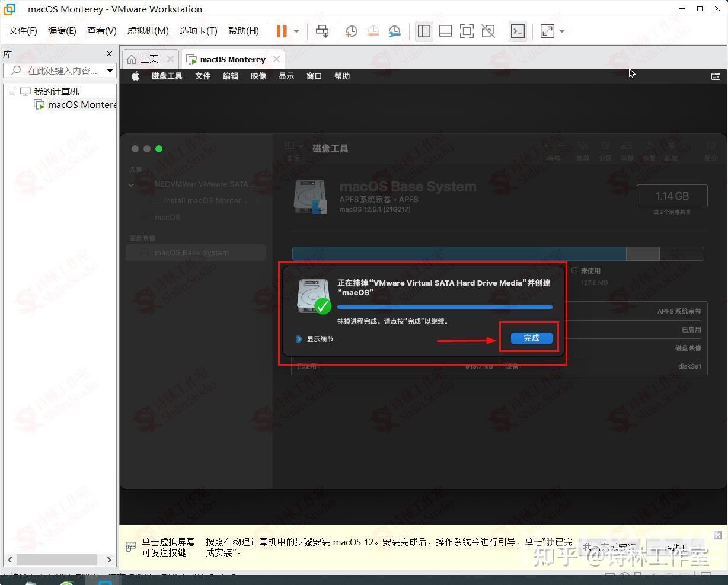
Task: Open the 虚拟机(M) menu
Action: (x=148, y=30)
